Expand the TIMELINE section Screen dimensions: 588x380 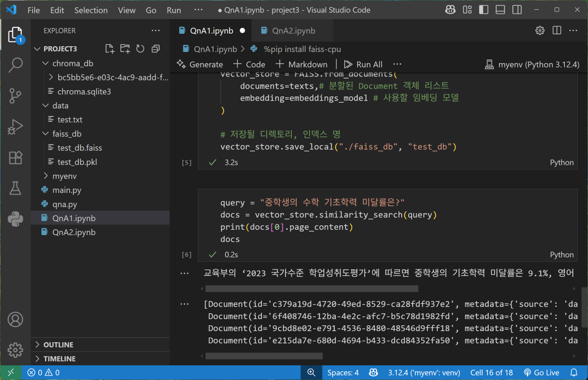point(100,359)
